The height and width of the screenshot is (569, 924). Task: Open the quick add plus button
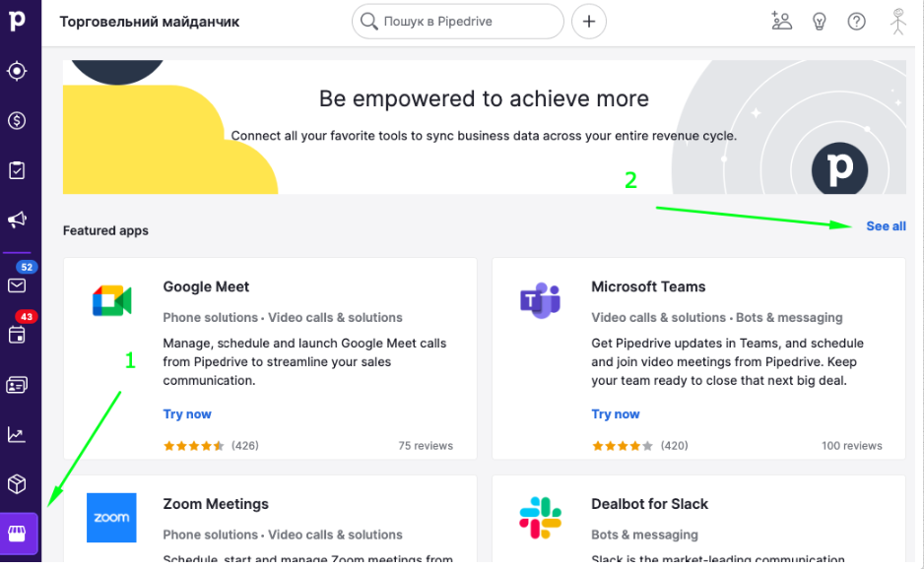(x=588, y=20)
